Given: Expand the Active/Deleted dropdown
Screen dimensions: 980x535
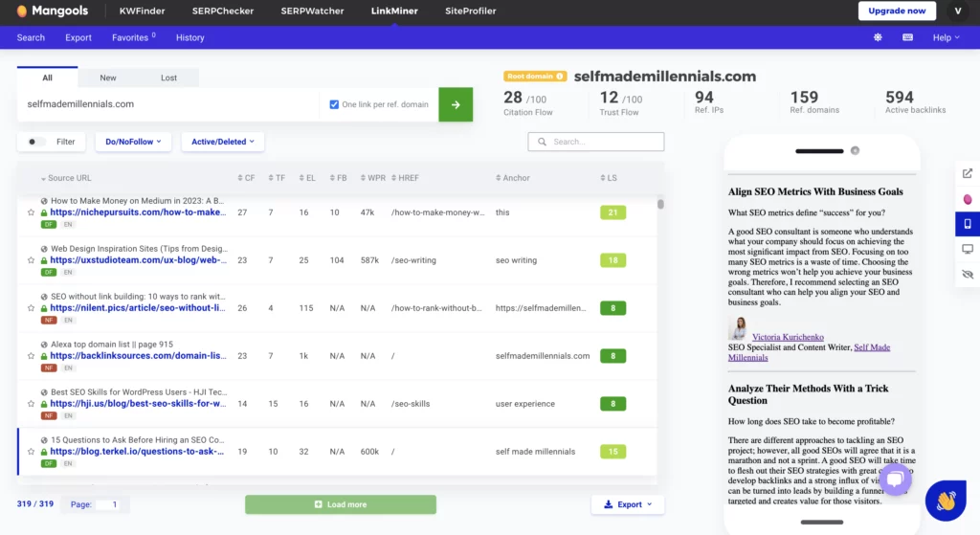Looking at the screenshot, I should pyautogui.click(x=222, y=142).
